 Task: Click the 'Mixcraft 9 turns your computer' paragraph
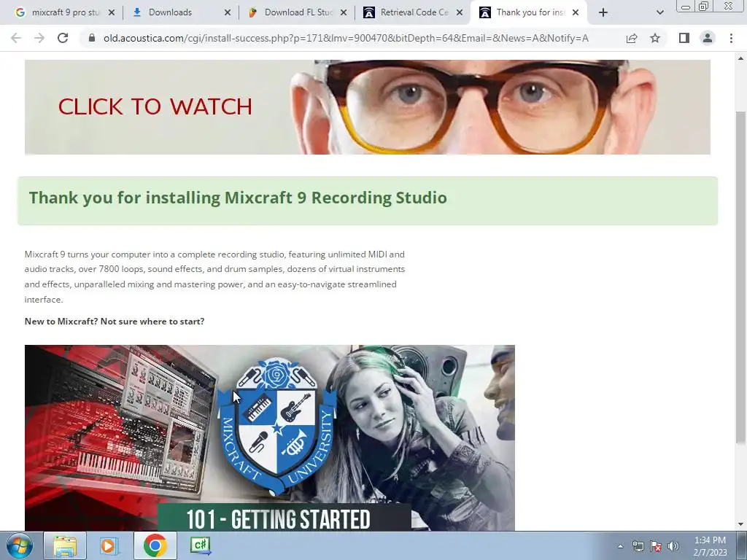215,276
